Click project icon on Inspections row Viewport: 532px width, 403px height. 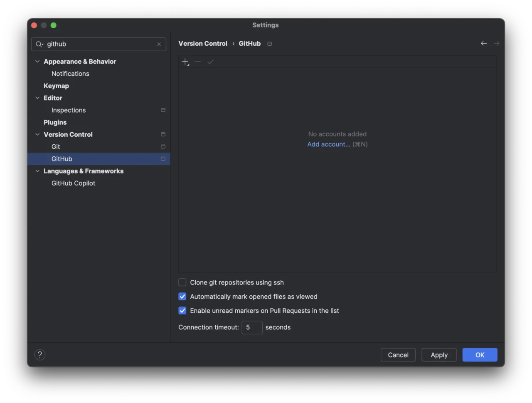[163, 110]
